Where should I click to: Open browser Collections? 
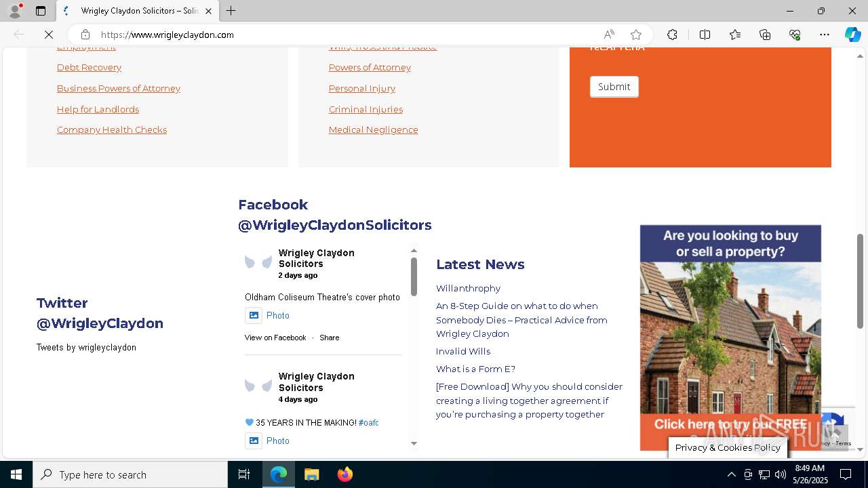click(765, 35)
